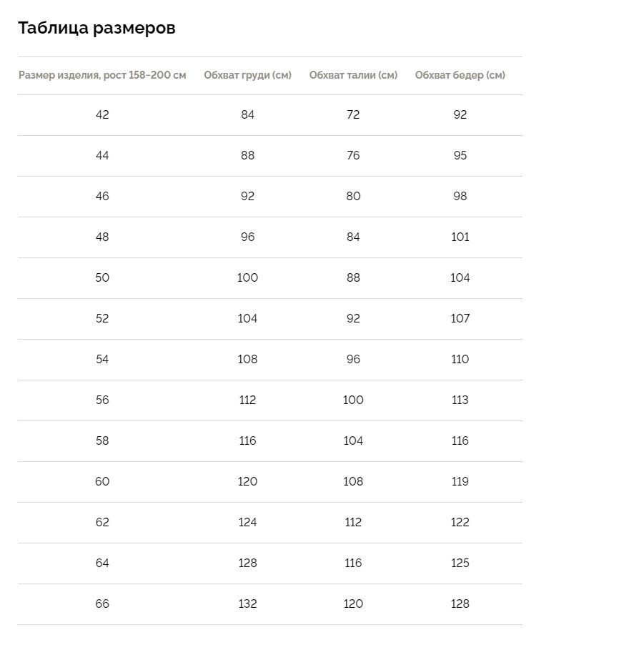Click the "Обхват груди (см)" column header

(x=247, y=75)
